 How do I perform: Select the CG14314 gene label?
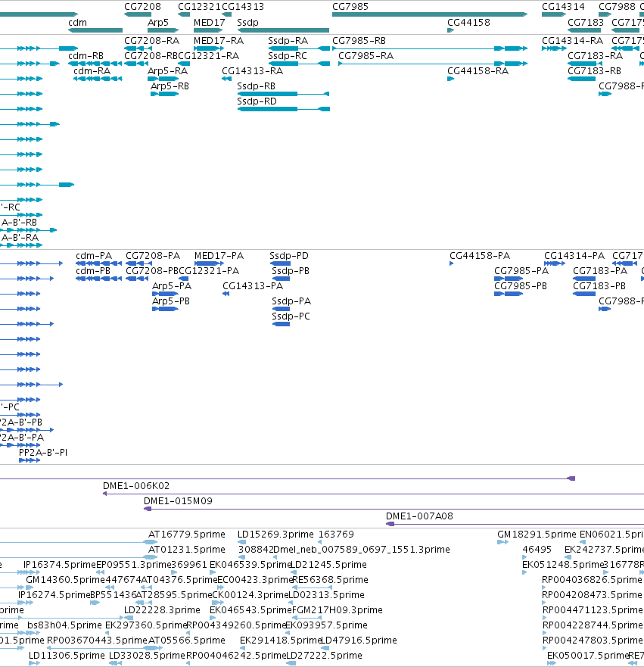pos(563,7)
